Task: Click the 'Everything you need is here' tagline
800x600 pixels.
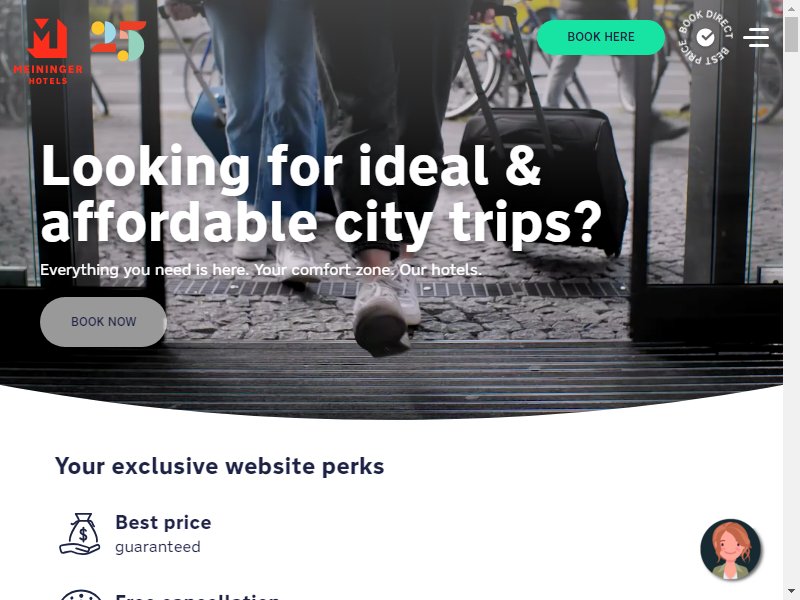Action: [261, 270]
